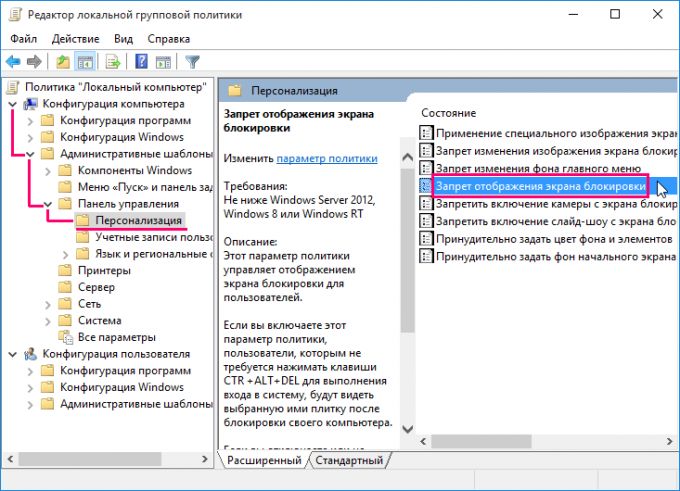Viewport: 680px width, 491px height.
Task: Click the Filter funnel toolbar icon
Action: [x=192, y=62]
